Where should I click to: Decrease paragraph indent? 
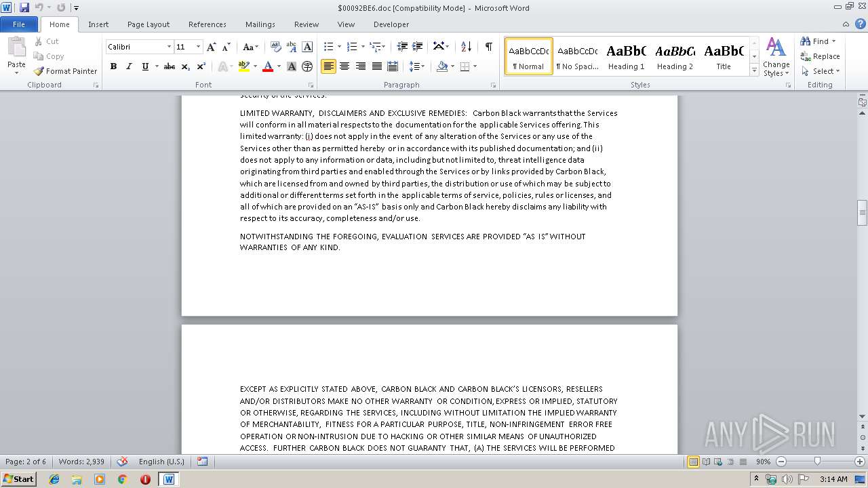click(x=402, y=47)
